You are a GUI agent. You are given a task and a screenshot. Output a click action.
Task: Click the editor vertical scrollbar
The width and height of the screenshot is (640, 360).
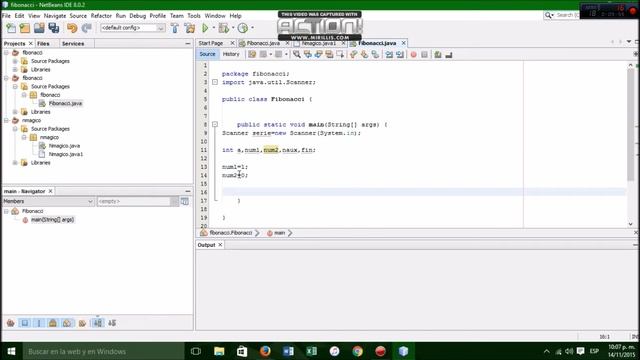click(x=631, y=124)
